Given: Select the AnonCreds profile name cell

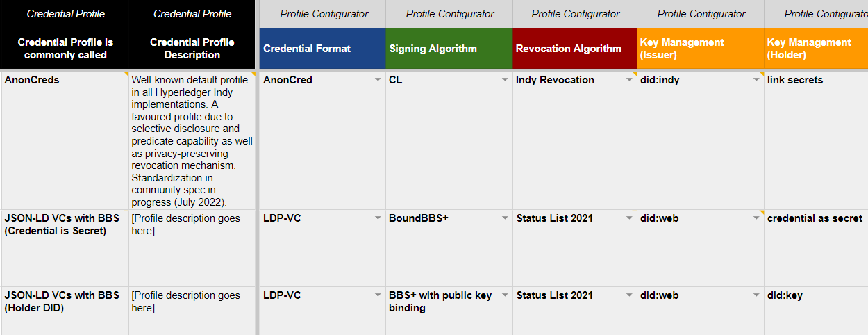Looking at the screenshot, I should click(65, 139).
